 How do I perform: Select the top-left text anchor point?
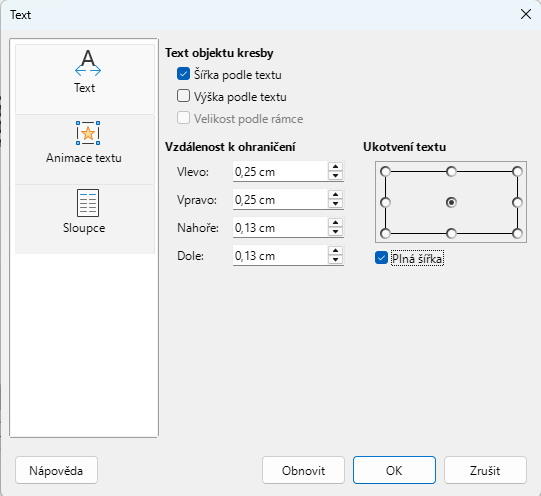[x=385, y=171]
